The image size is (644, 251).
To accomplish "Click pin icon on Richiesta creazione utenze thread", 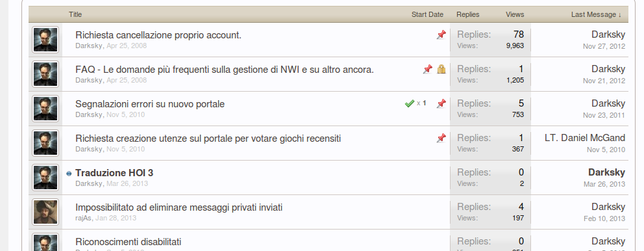I will coord(441,139).
